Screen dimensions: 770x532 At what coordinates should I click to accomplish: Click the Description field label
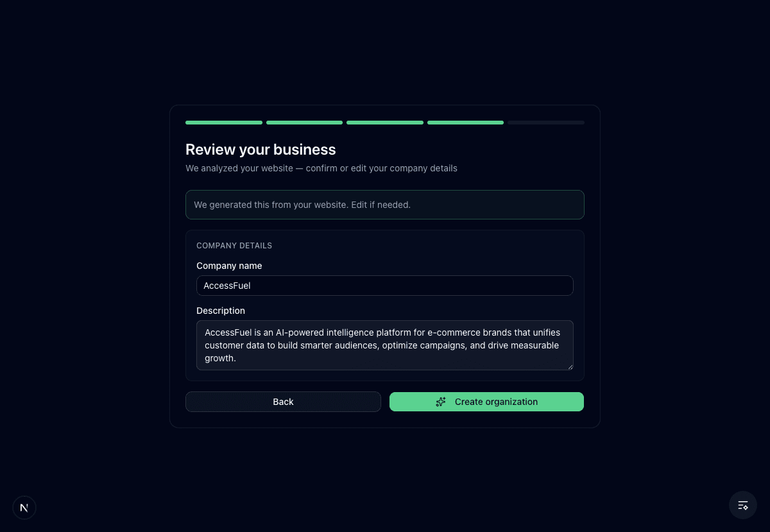pyautogui.click(x=221, y=311)
